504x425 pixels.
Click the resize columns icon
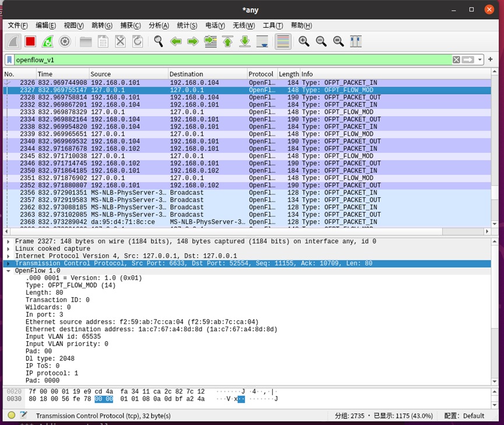click(x=355, y=41)
